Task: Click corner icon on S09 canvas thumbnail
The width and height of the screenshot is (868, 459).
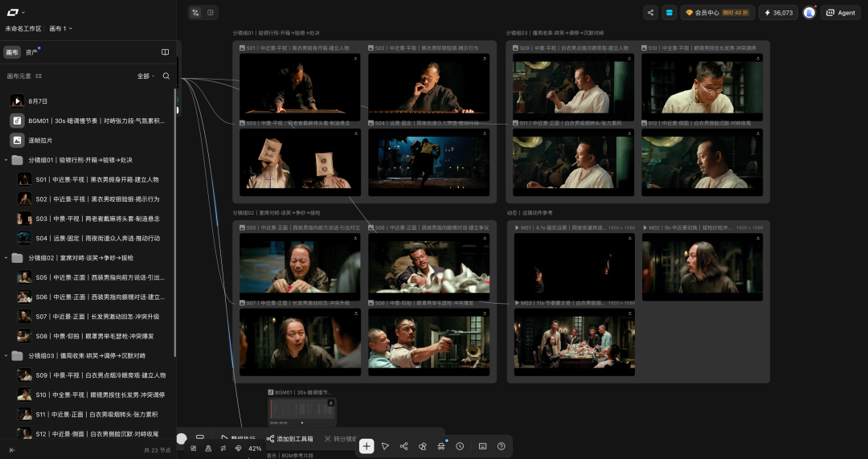Action: pos(628,58)
